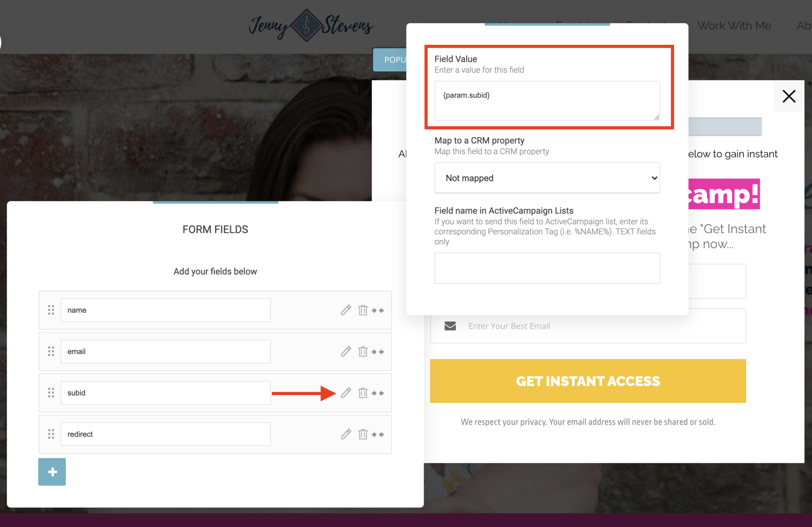Trash the redirect form field

point(362,434)
